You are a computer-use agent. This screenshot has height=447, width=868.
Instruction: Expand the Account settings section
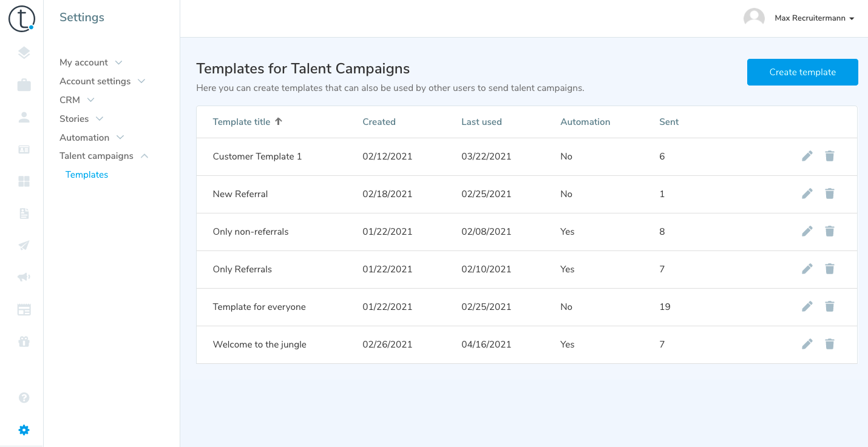point(102,81)
